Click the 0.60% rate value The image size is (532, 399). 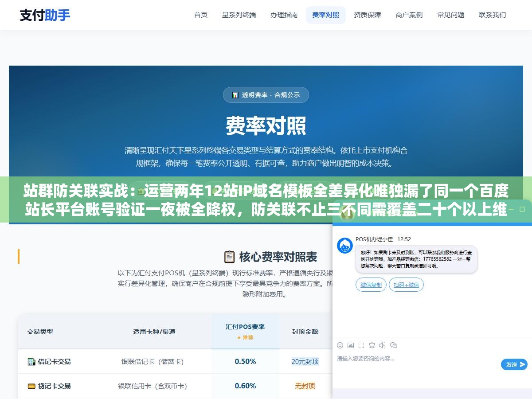(245, 386)
